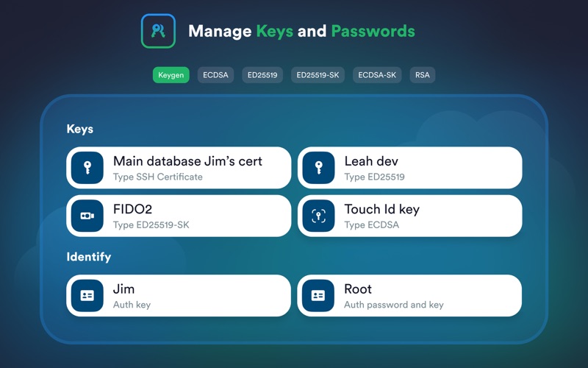This screenshot has height=368, width=588.
Task: Click key icon beside Main database Jim's cert
Action: coord(87,168)
